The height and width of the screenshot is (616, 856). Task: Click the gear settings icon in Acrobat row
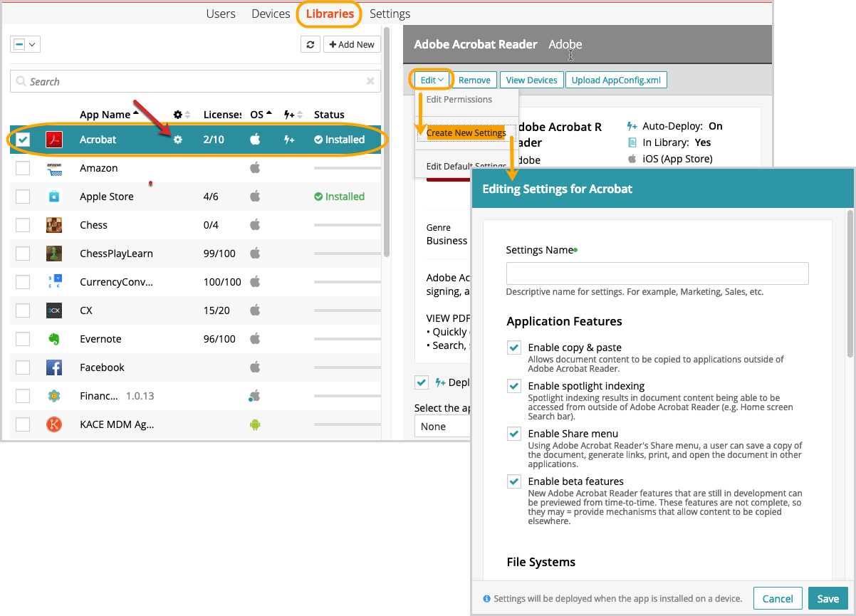(178, 140)
